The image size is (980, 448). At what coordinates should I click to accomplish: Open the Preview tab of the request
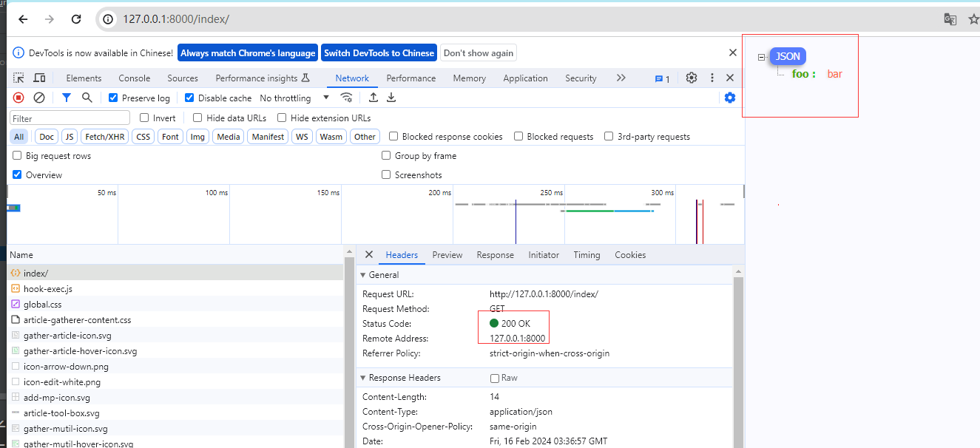[447, 255]
